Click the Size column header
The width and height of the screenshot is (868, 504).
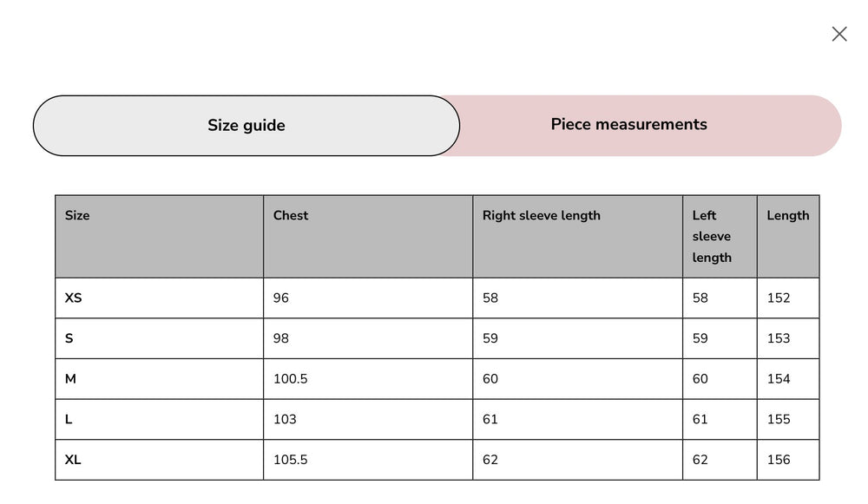[x=77, y=216]
